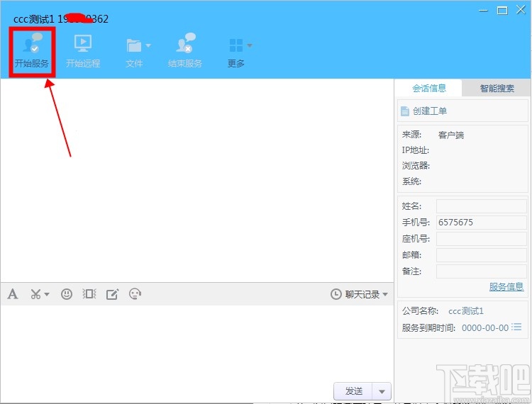Open the 更多 grid icon
The width and height of the screenshot is (532, 404).
click(x=235, y=45)
